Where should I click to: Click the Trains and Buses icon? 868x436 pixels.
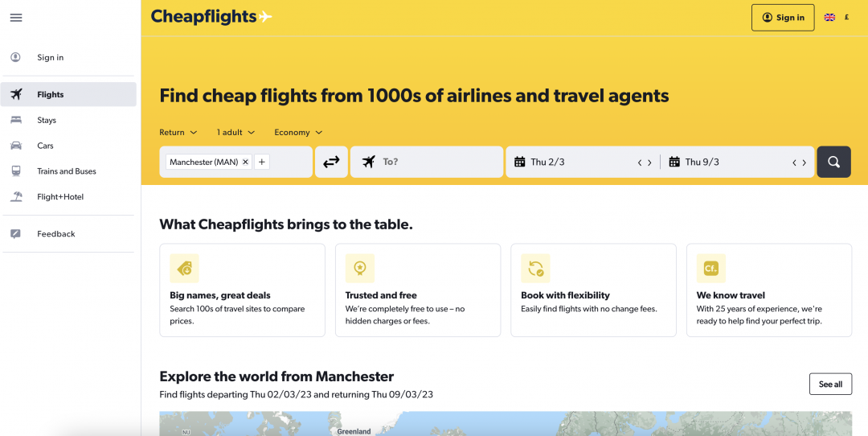coord(16,171)
